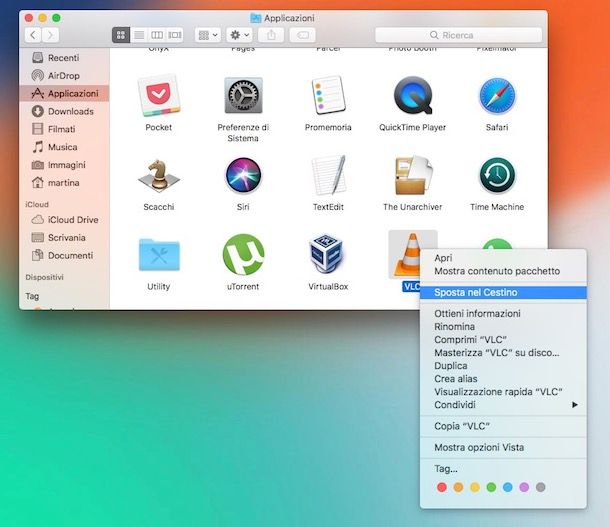Screen dimensions: 610x527
Task: Go forward with the Finder forward arrow
Action: (51, 35)
